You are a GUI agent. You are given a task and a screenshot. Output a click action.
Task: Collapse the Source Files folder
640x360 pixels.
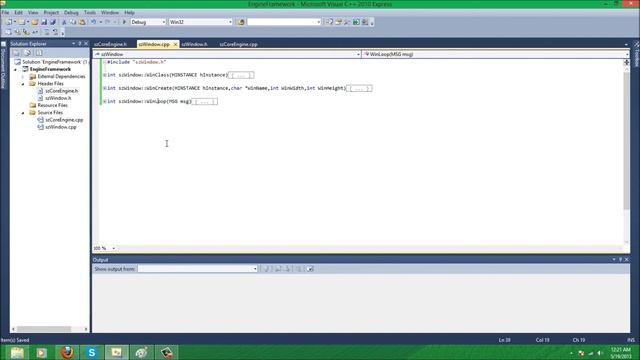[23, 113]
